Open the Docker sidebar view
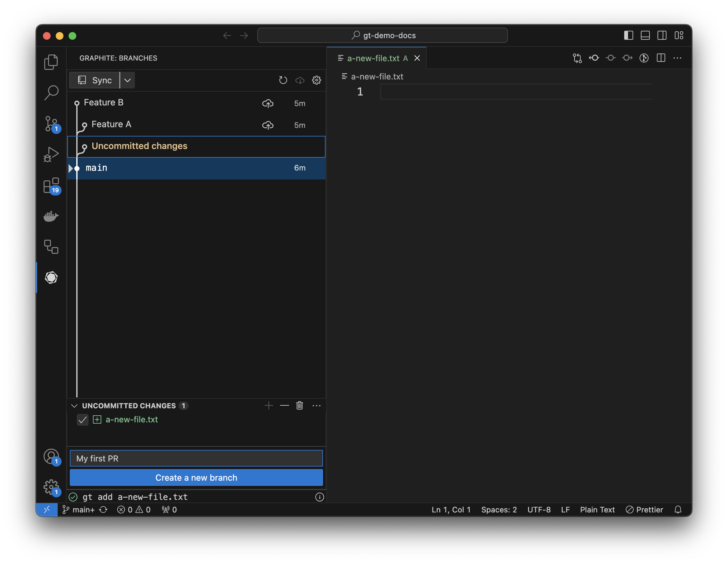The image size is (728, 564). 51,216
